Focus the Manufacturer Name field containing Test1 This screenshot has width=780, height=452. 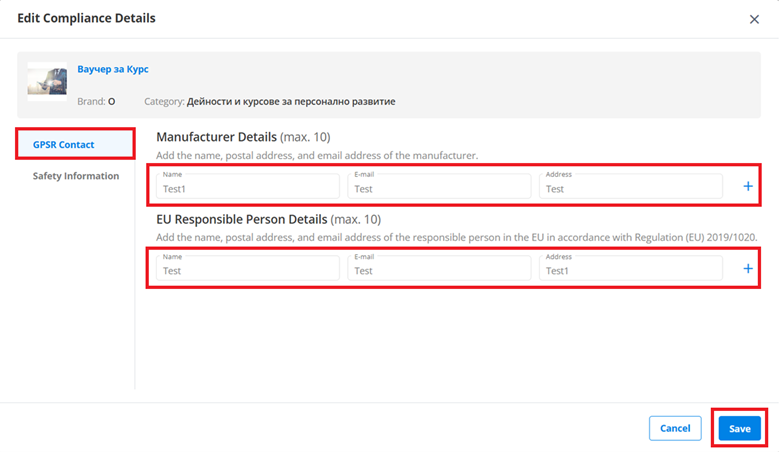[248, 186]
